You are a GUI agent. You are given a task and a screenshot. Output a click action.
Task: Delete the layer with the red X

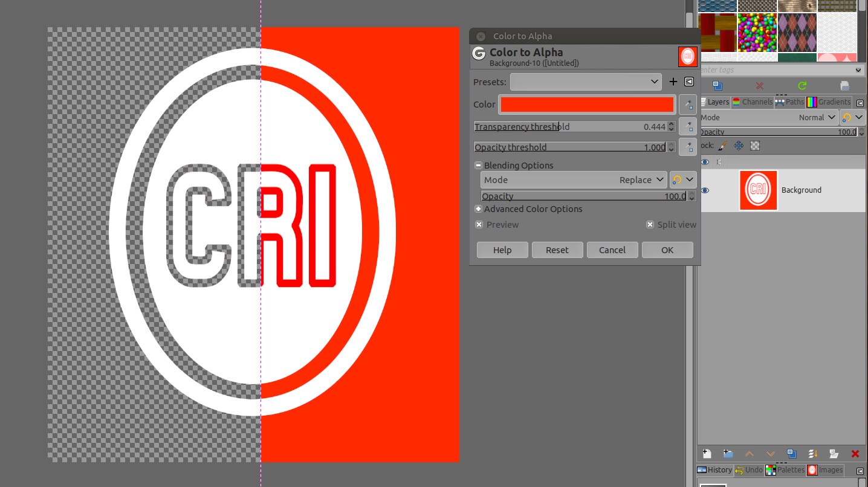(855, 454)
